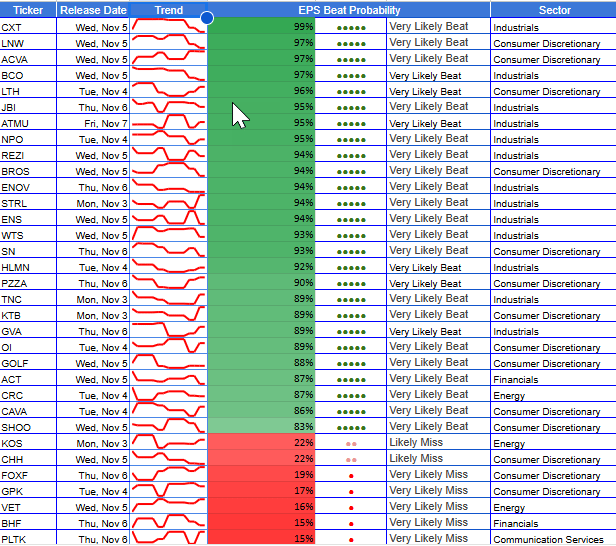Screen dimensions: 616x546
Task: Click the 83% probability cell for SHOO
Action: [261, 427]
